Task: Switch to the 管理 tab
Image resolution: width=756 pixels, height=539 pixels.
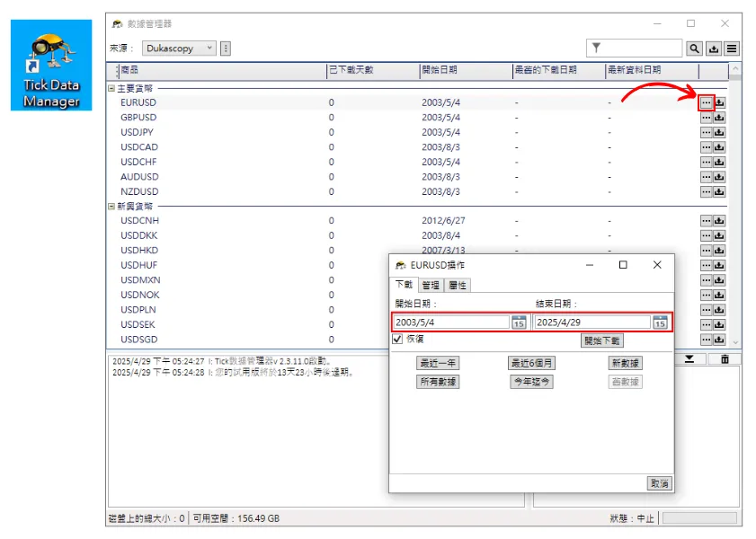Action: [x=431, y=285]
